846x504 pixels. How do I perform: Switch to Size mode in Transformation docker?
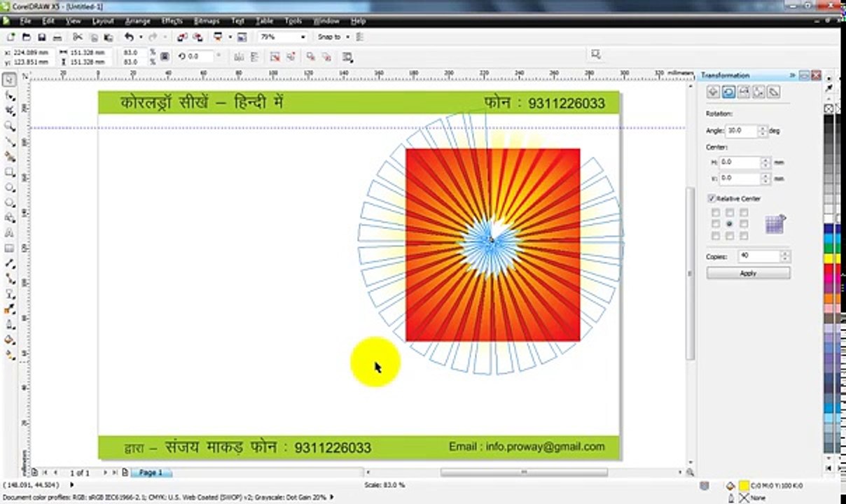tap(758, 92)
